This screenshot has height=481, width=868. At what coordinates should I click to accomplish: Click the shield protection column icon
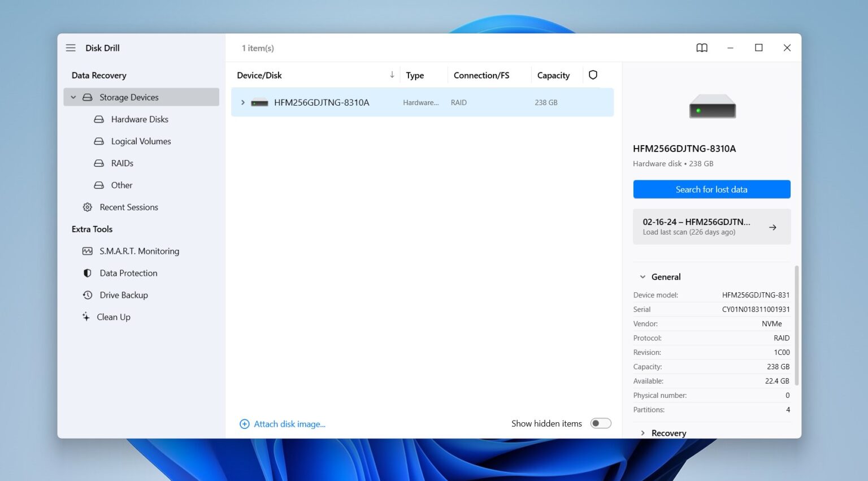(593, 75)
